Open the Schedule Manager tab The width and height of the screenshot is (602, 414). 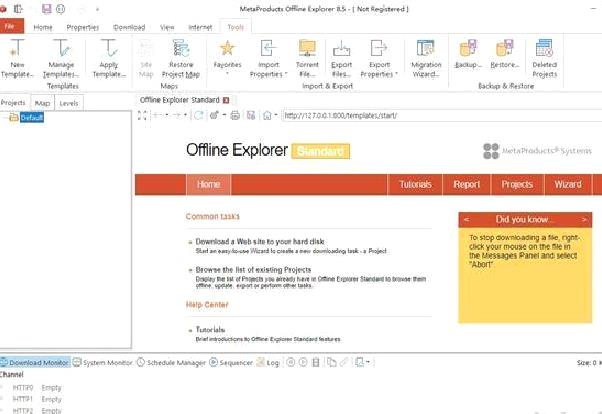171,362
